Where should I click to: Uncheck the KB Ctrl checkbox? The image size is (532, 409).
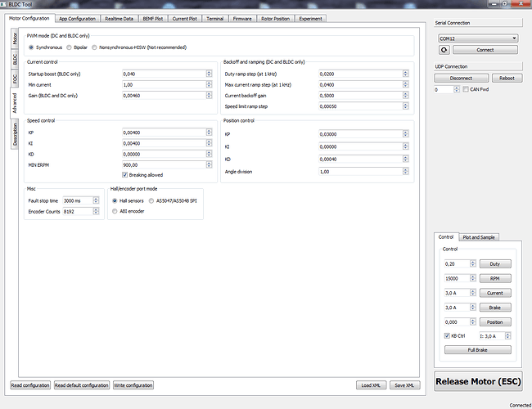coord(446,335)
